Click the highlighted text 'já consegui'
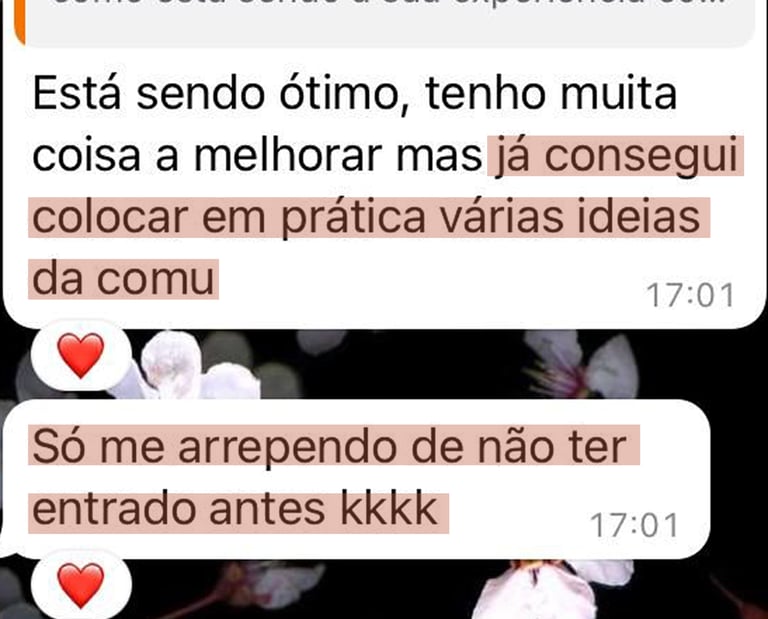768x619 pixels. pyautogui.click(x=616, y=157)
